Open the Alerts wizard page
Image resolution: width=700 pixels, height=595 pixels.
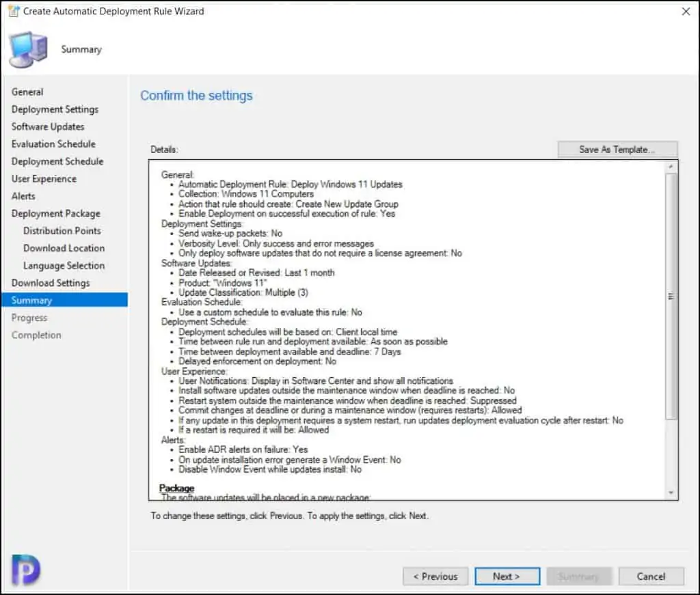click(23, 196)
